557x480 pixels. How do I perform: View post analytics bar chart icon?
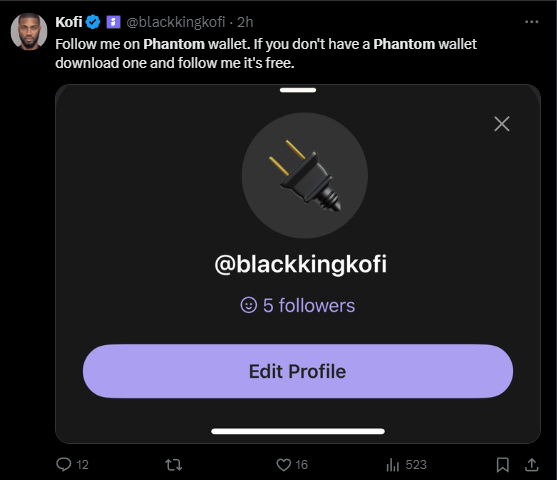click(x=393, y=464)
